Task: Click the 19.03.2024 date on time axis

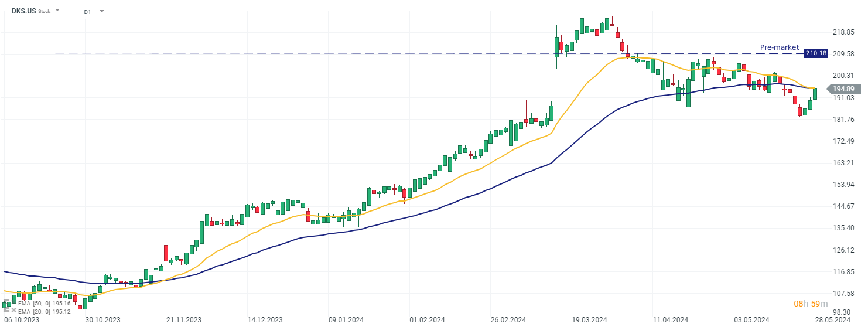Action: tap(589, 320)
